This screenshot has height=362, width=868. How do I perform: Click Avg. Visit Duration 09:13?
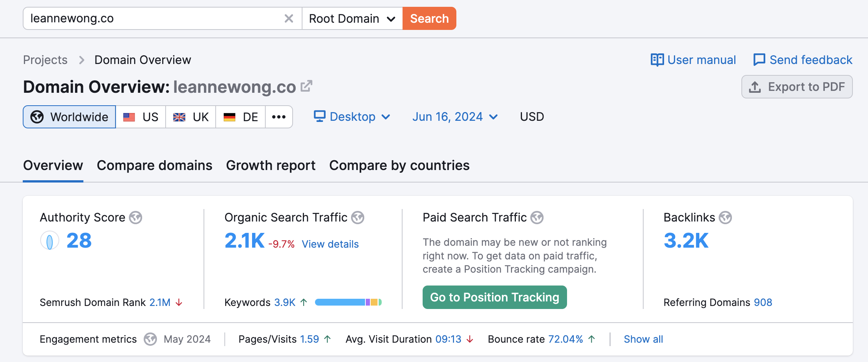point(448,339)
